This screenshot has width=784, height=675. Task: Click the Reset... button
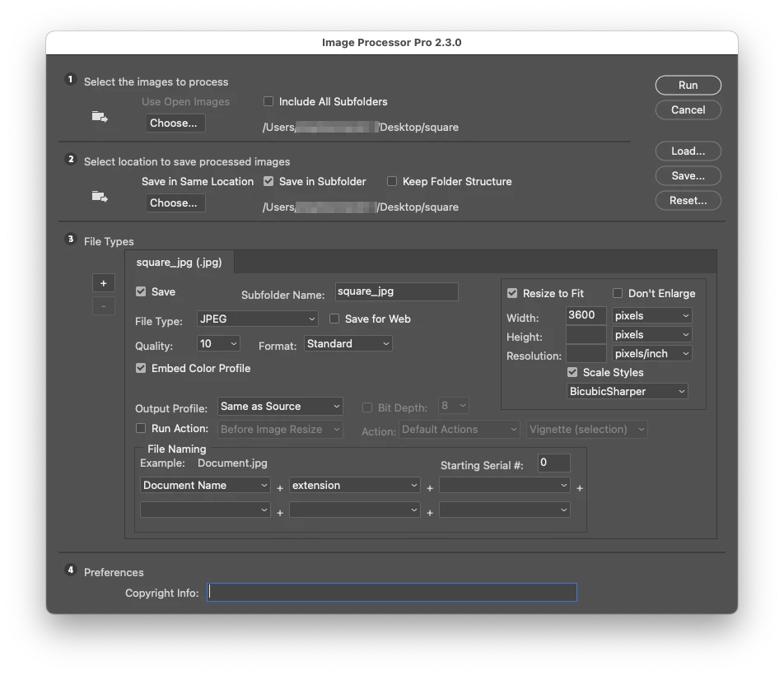pyautogui.click(x=688, y=200)
